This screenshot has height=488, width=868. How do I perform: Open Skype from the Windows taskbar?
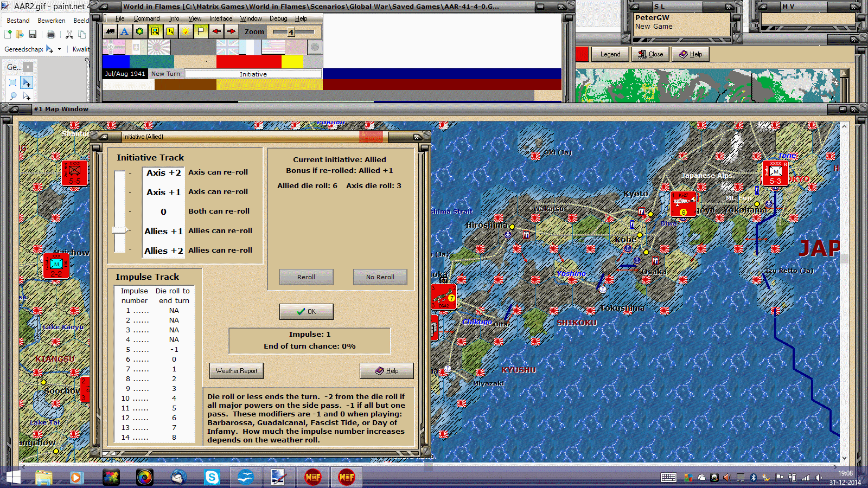(212, 477)
